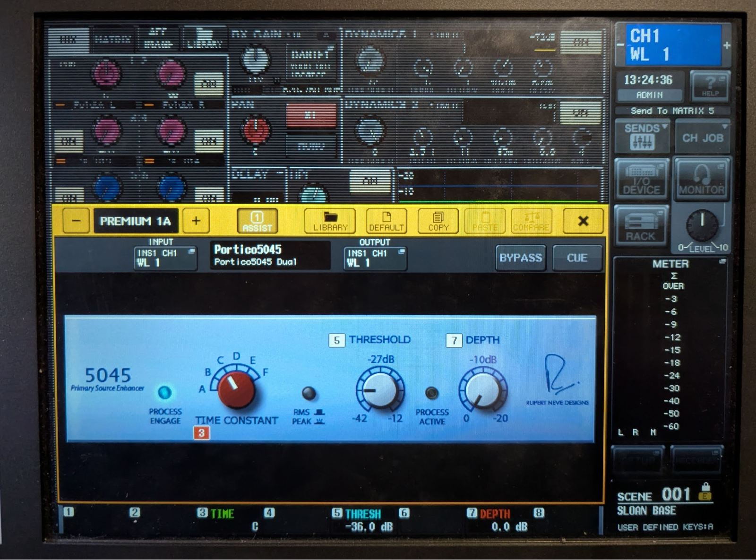756x560 pixels.
Task: Select the DEPTH knob
Action: 483,390
